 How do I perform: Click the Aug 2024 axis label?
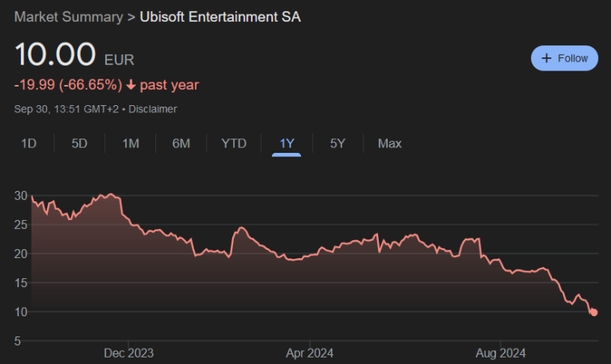click(501, 353)
